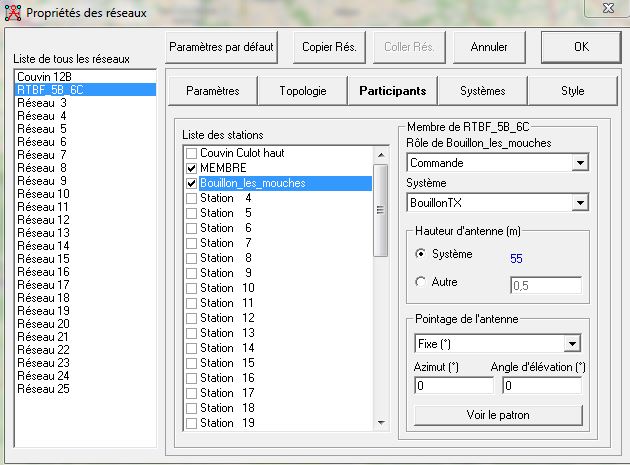The width and height of the screenshot is (630, 465).
Task: Click the station list scrollbar thumb
Action: click(x=380, y=210)
